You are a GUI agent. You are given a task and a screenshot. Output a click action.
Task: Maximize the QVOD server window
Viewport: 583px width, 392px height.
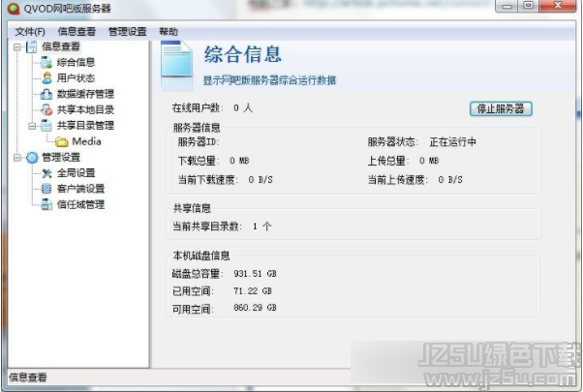coord(529,7)
